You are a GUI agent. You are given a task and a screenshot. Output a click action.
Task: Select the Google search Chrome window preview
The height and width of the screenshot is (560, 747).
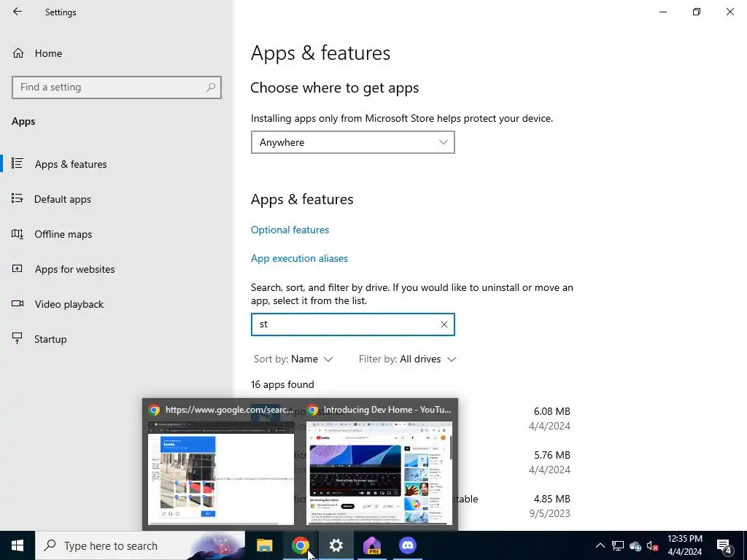pos(220,463)
